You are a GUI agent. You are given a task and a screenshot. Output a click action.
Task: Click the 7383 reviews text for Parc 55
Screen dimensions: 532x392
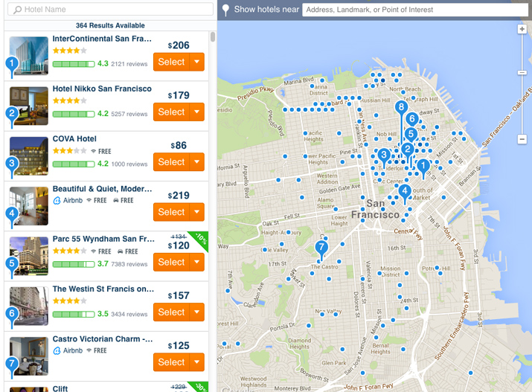(x=129, y=264)
